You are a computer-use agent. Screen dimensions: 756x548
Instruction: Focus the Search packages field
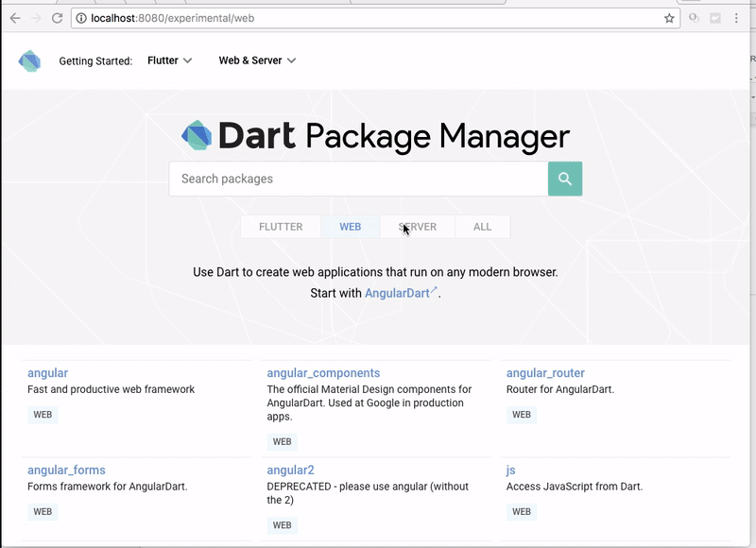(x=358, y=179)
